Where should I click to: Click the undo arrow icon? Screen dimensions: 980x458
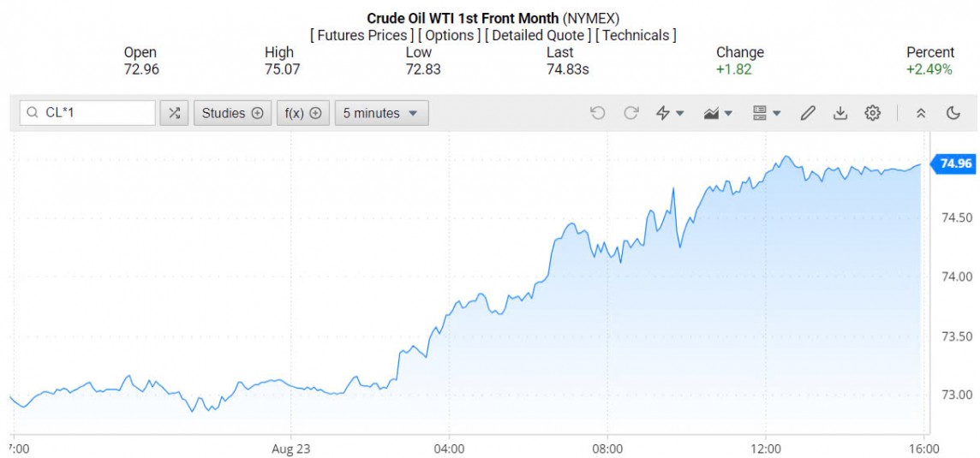[x=598, y=113]
